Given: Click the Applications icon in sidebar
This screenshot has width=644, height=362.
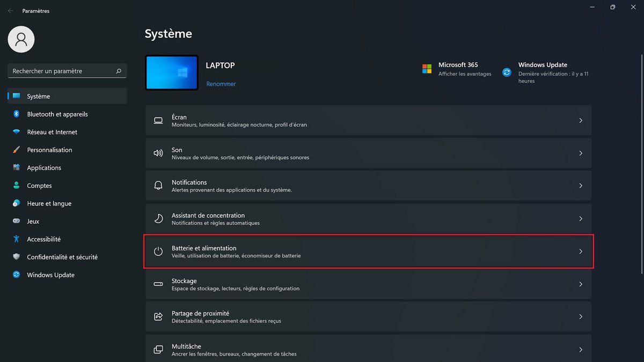Looking at the screenshot, I should click(x=16, y=168).
